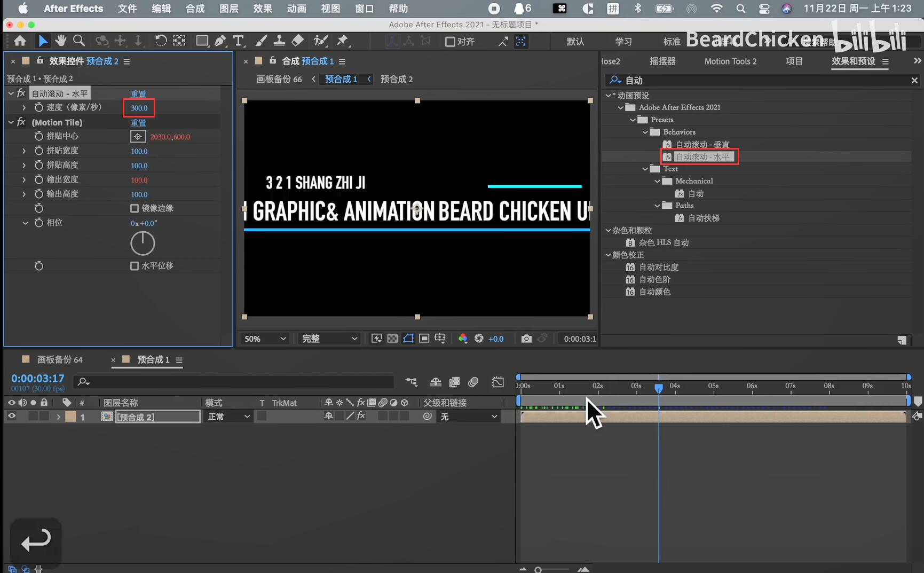This screenshot has width=924, height=573.
Task: Hide layer 预合成 2 with eye toggle
Action: coord(11,416)
